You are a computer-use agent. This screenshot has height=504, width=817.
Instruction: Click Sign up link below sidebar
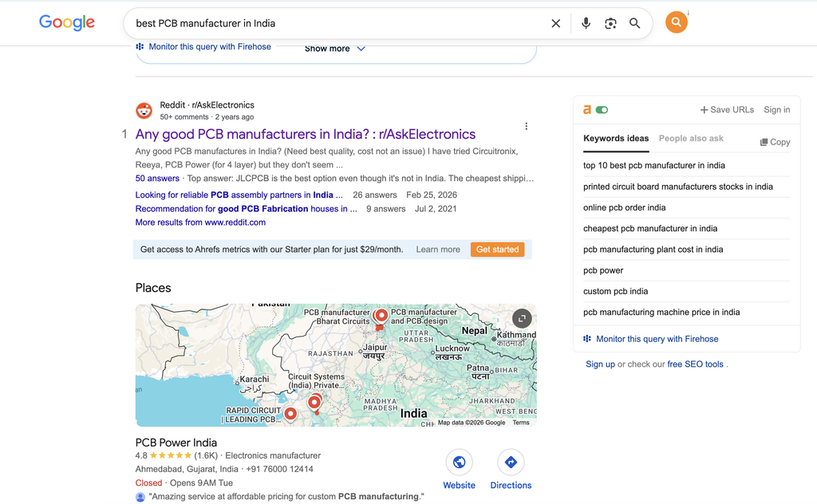pos(600,364)
